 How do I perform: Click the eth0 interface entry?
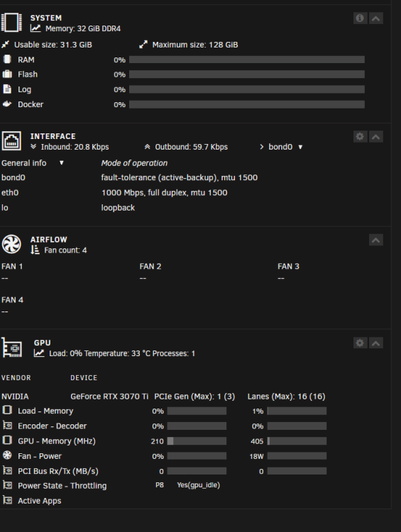[x=10, y=193]
